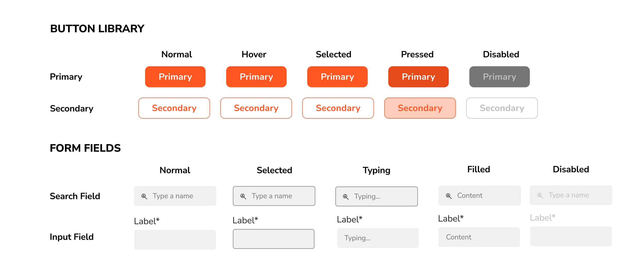Image resolution: width=644 pixels, height=273 pixels.
Task: Click the gray Disabled Primary button
Action: click(499, 77)
